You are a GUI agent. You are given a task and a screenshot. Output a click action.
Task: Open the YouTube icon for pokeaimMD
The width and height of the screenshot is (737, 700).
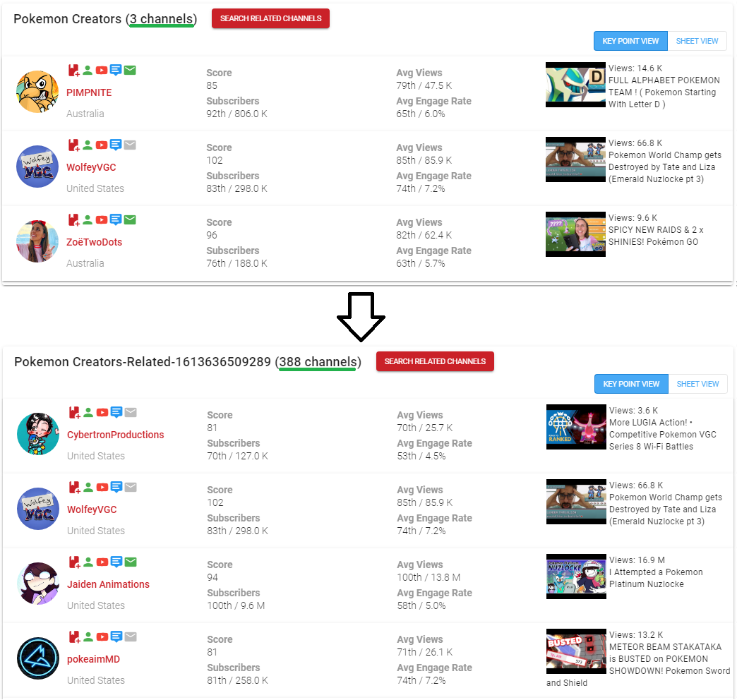[102, 637]
